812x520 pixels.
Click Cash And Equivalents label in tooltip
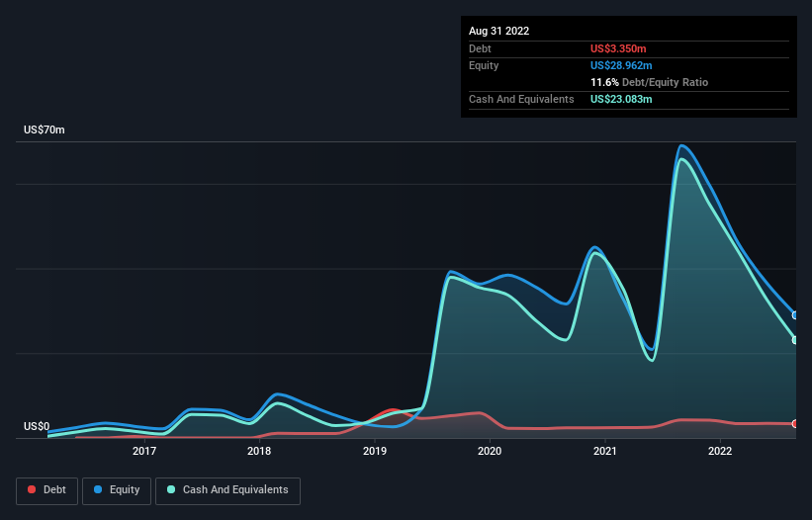click(521, 99)
